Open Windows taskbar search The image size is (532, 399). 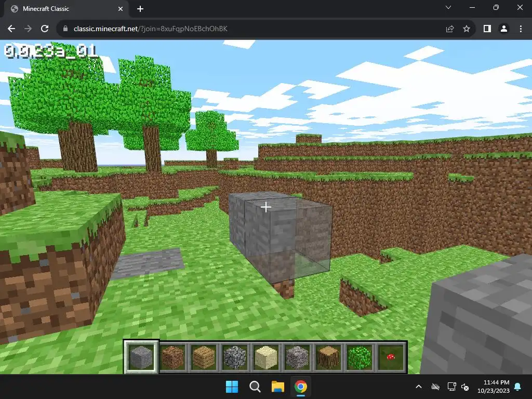click(x=255, y=387)
